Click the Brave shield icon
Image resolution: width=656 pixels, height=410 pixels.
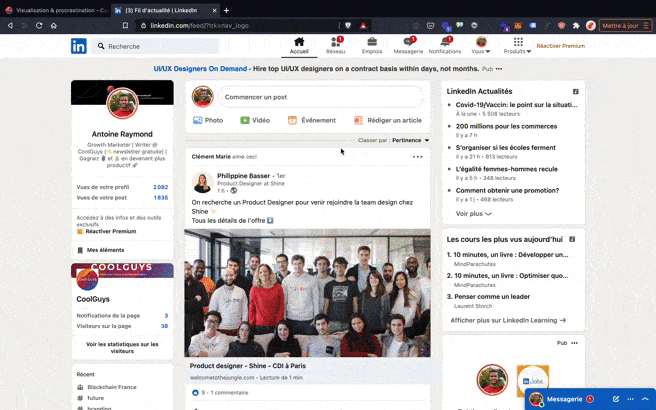(348, 26)
